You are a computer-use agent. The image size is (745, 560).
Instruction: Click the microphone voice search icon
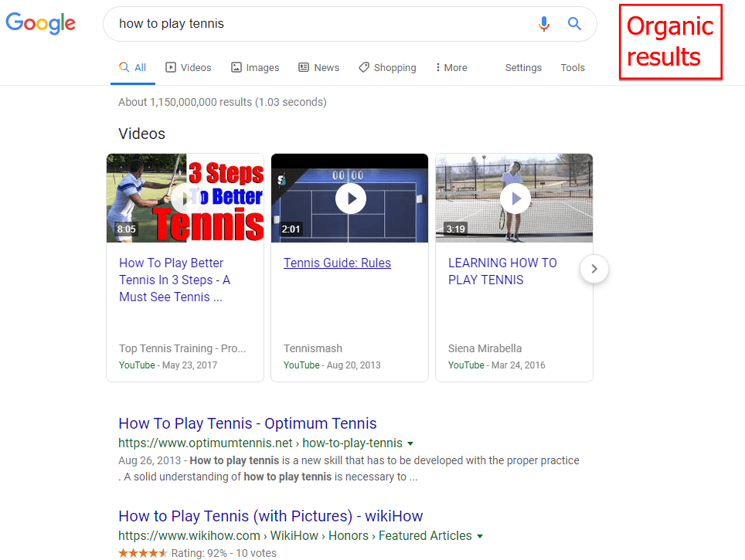click(544, 23)
